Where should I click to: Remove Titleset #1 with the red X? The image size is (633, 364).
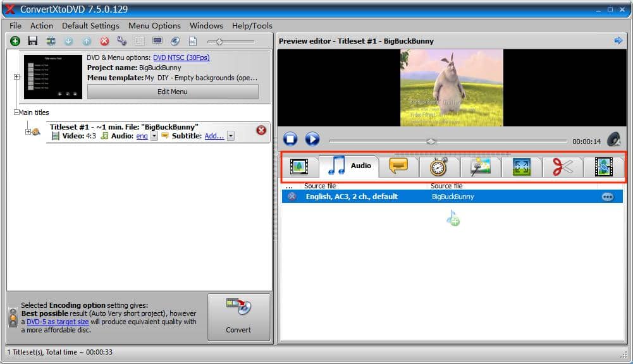coord(261,130)
